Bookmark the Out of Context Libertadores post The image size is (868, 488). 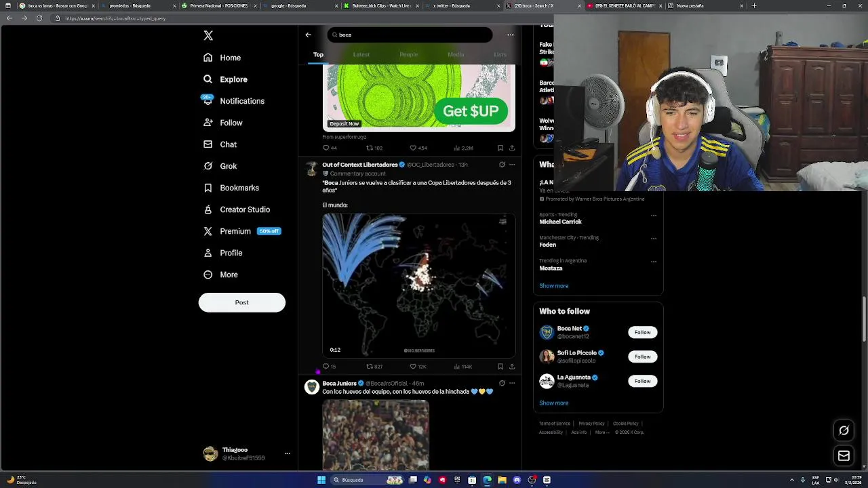[500, 367]
